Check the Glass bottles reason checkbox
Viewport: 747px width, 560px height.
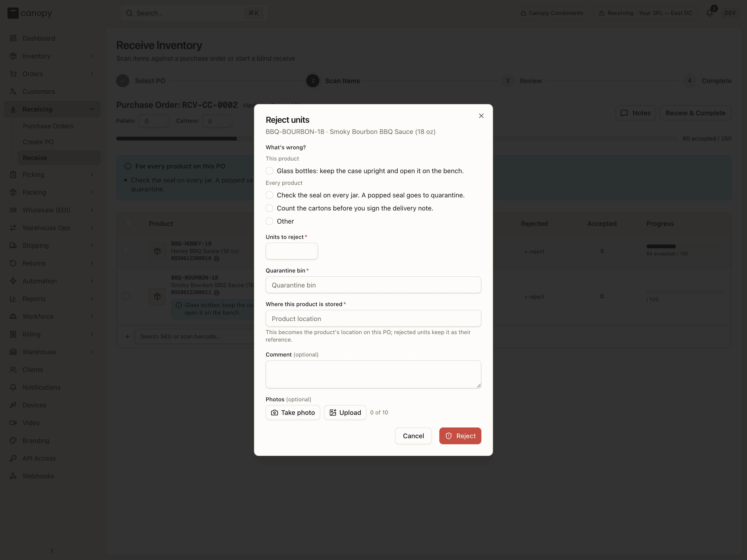(x=269, y=171)
